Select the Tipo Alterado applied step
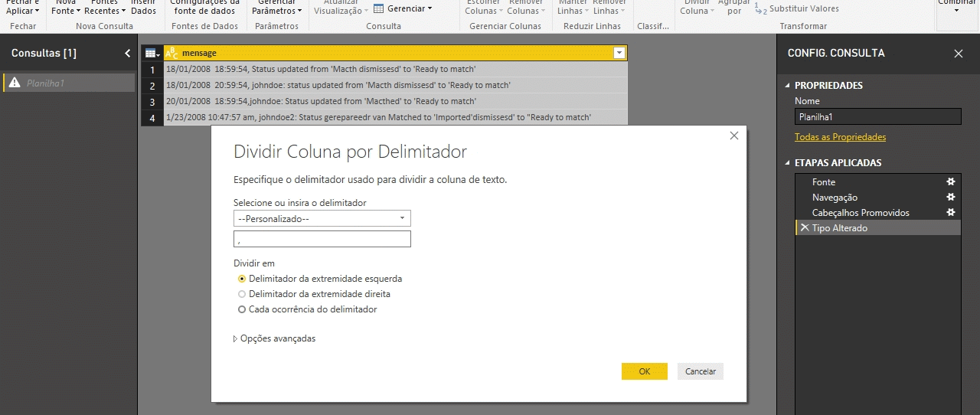The width and height of the screenshot is (980, 415). (878, 228)
